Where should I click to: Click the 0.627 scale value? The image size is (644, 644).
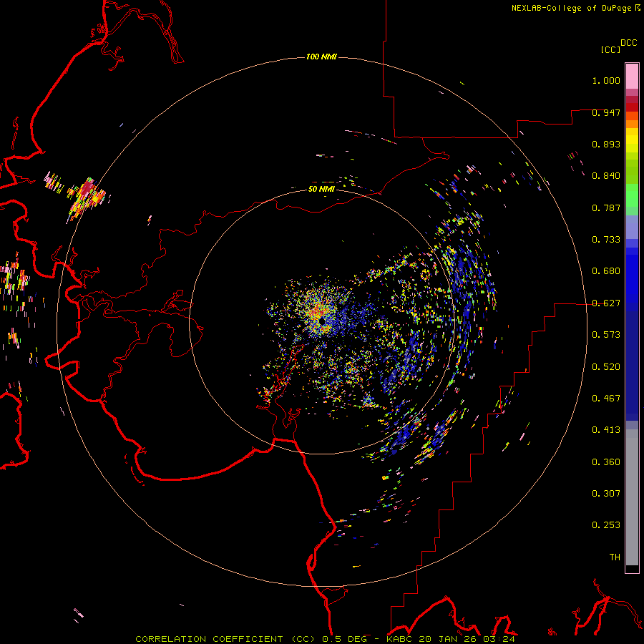pyautogui.click(x=606, y=303)
